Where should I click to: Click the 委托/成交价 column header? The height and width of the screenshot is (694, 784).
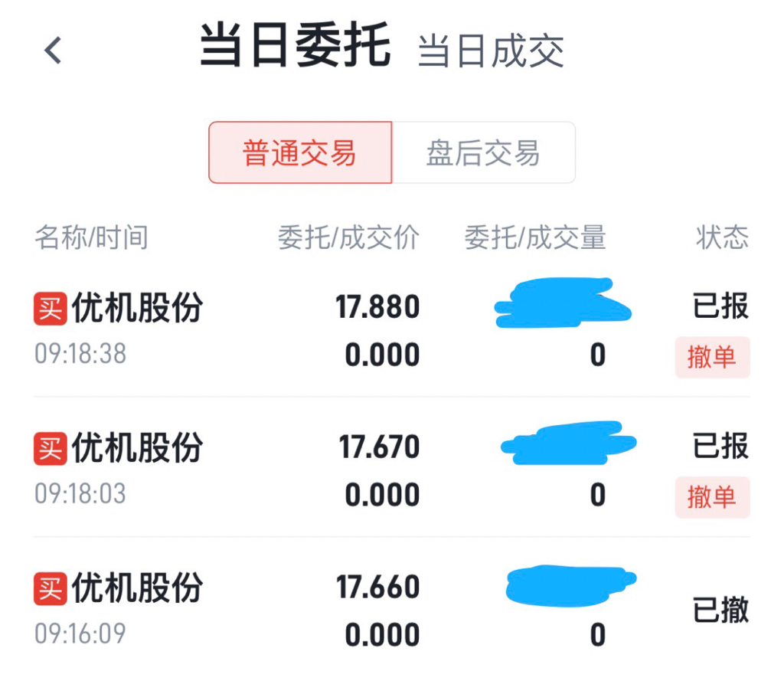[348, 238]
